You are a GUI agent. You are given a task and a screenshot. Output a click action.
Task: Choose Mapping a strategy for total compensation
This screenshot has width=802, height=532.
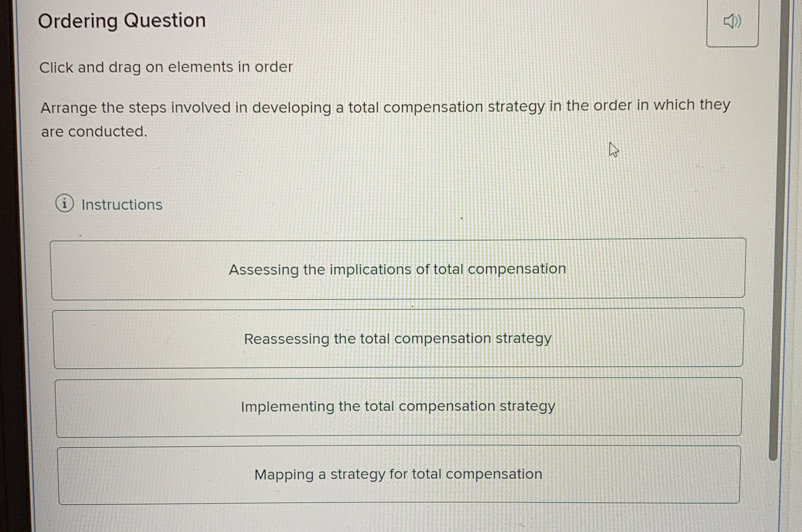pos(397,474)
